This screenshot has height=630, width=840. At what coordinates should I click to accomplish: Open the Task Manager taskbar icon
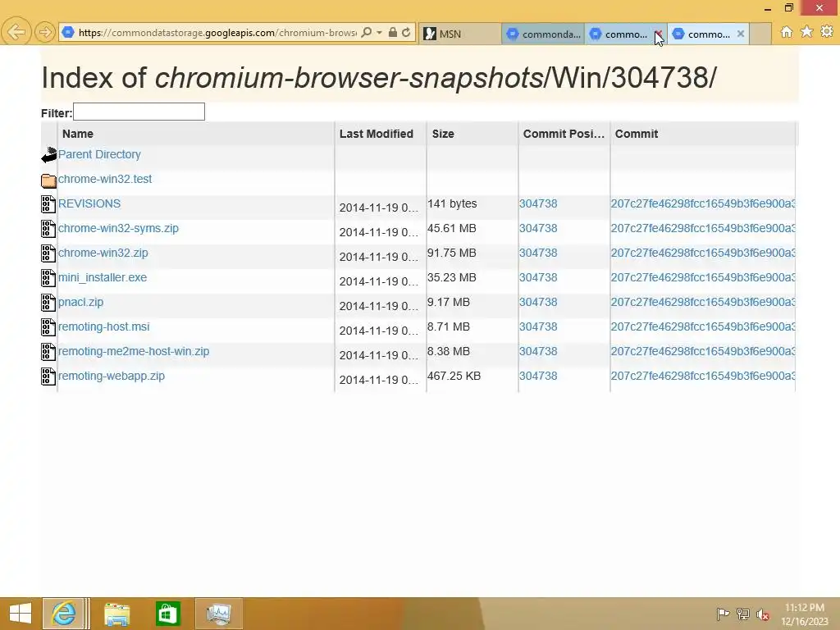pos(218,614)
